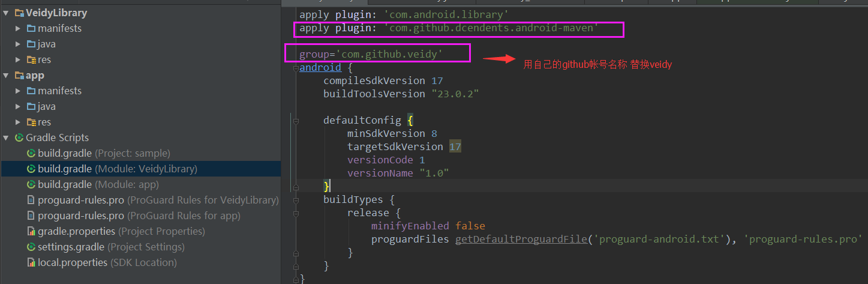The height and width of the screenshot is (284, 868).
Task: Expand java arrow under app module
Action: [x=18, y=106]
